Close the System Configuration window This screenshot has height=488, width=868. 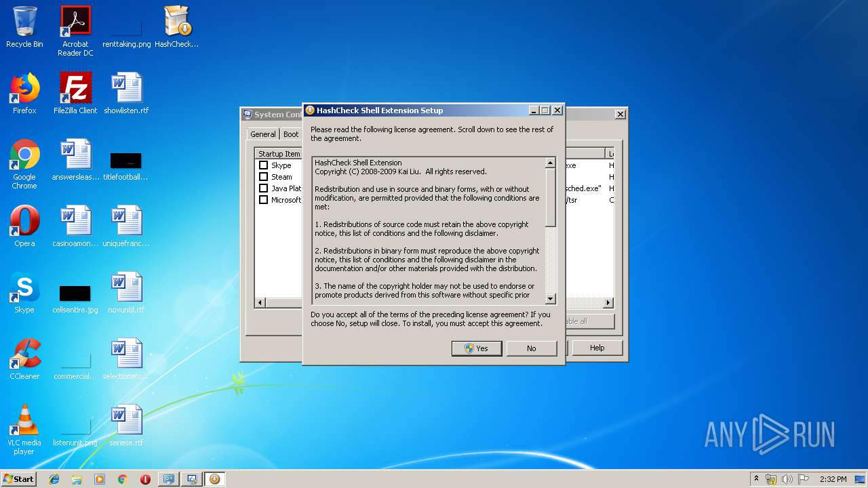coord(620,115)
